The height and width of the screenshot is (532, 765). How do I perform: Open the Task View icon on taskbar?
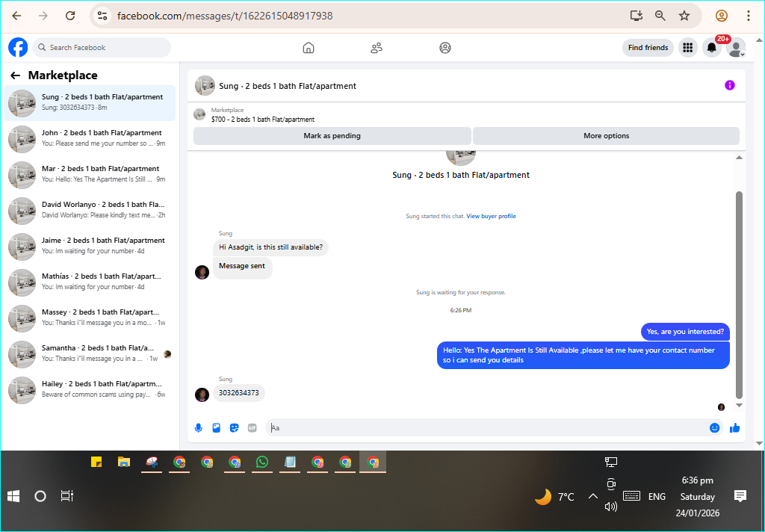pyautogui.click(x=66, y=496)
